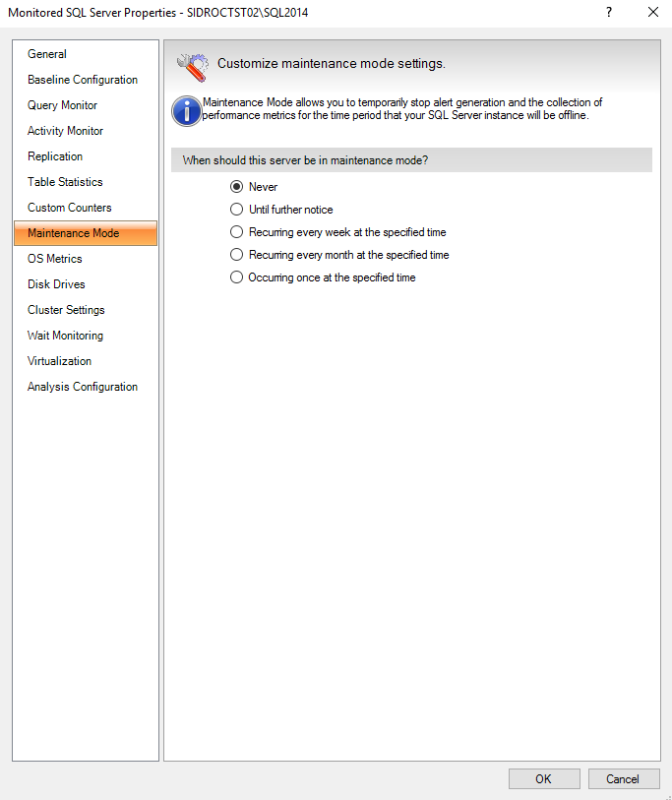This screenshot has height=800, width=672.
Task: Open Custom Counters settings
Action: point(70,208)
